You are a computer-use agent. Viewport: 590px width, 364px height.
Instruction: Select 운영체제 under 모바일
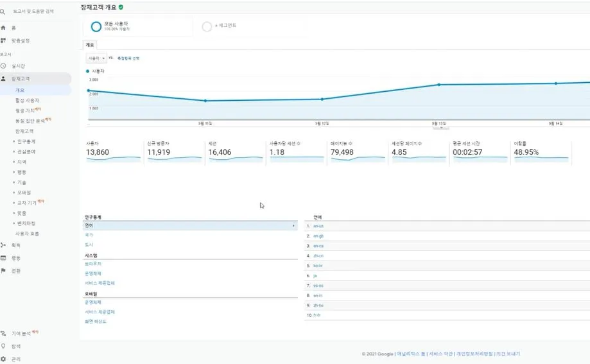tap(93, 302)
